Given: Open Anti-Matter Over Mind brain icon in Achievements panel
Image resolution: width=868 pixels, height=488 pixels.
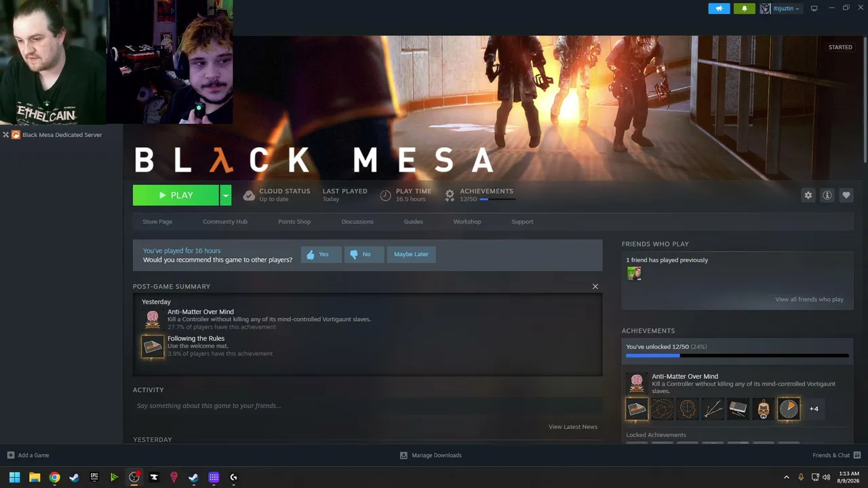Looking at the screenshot, I should click(636, 383).
